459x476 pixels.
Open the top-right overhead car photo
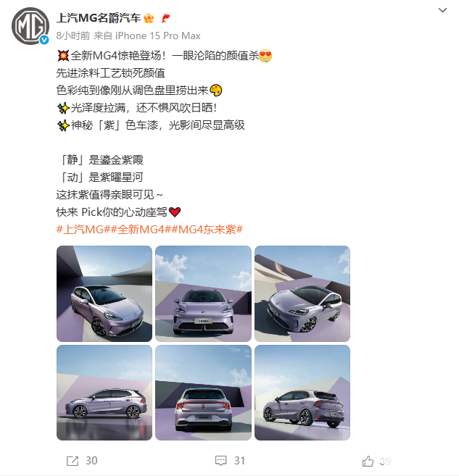click(x=302, y=294)
